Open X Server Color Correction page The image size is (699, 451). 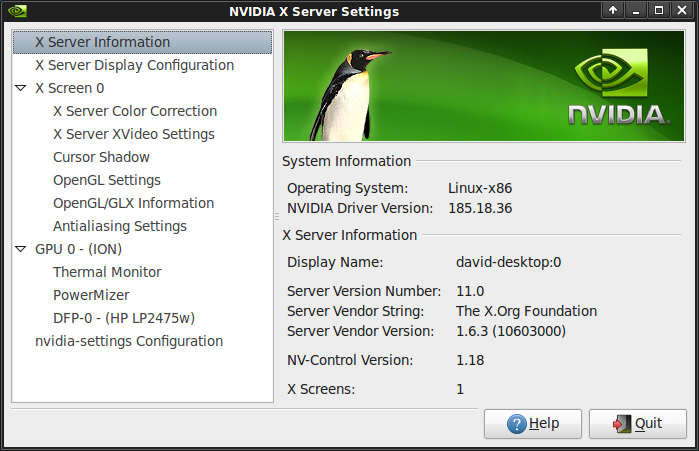pos(135,111)
